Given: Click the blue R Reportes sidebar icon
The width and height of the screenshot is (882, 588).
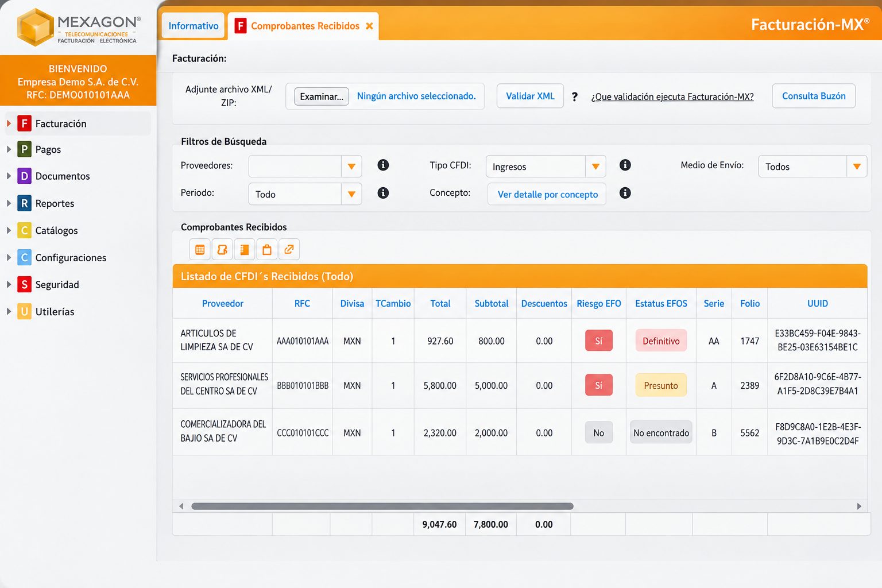Looking at the screenshot, I should (24, 203).
